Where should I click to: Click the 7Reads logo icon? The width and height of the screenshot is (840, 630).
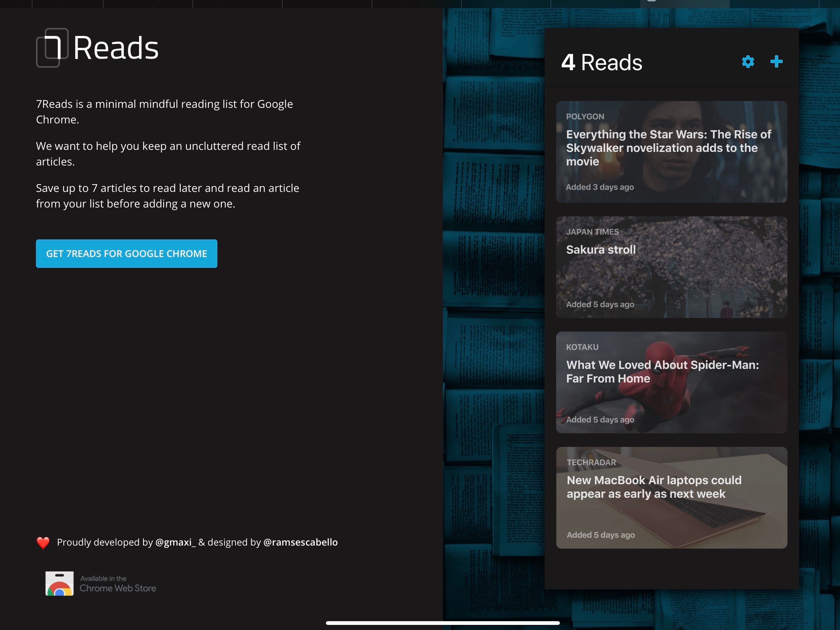coord(53,48)
